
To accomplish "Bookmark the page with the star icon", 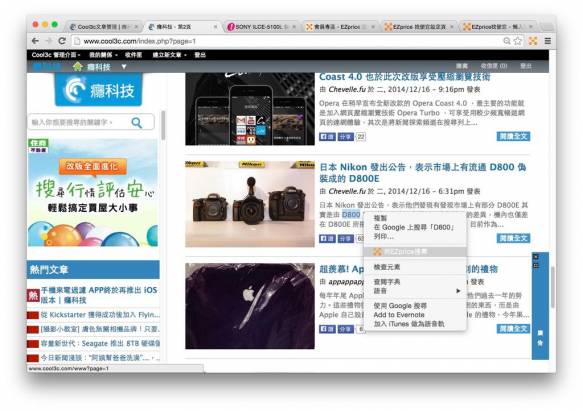I will pos(518,41).
